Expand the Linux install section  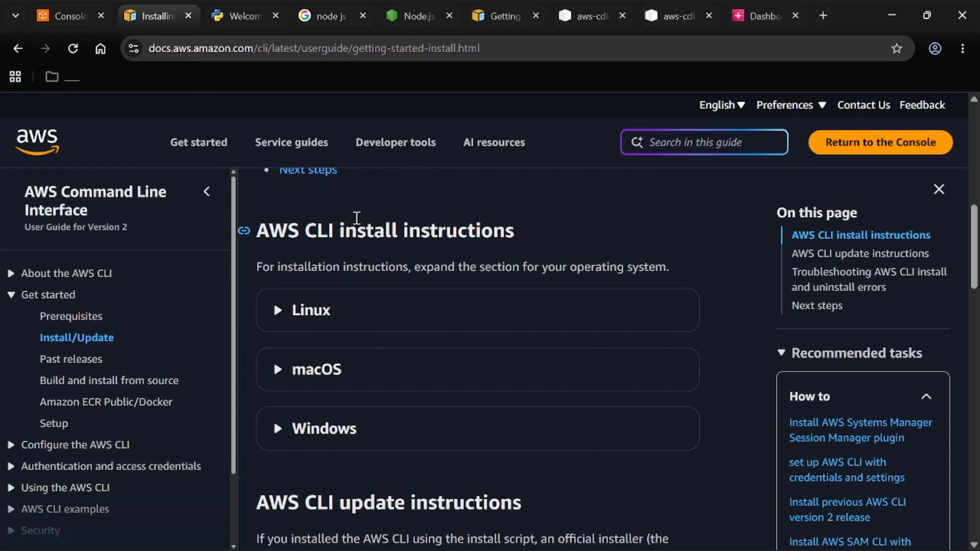(478, 310)
